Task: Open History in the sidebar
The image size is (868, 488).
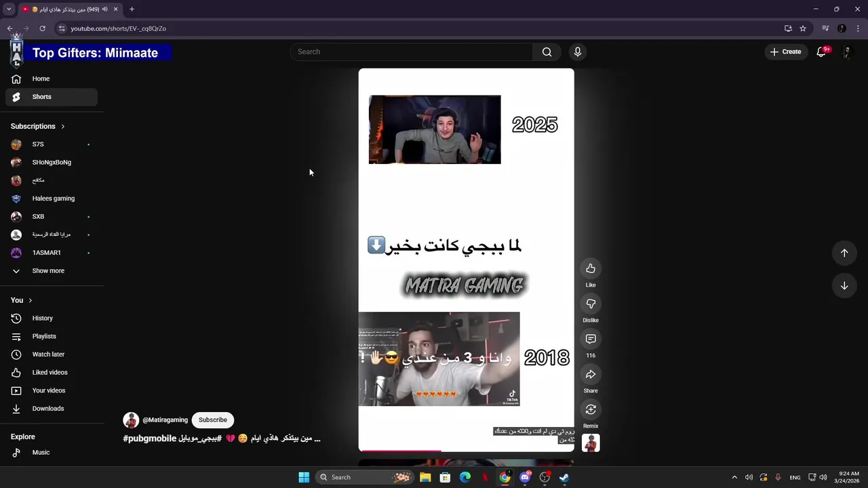Action: pos(52,318)
